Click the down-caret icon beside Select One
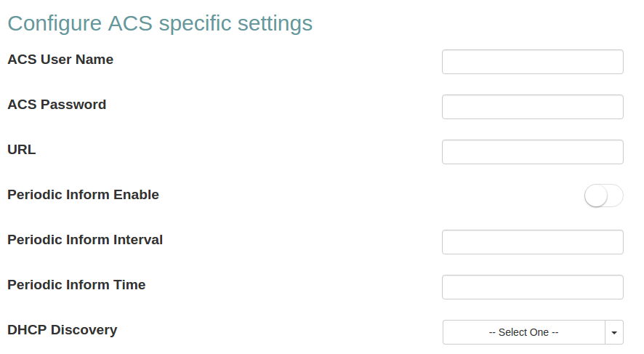Image resolution: width=644 pixels, height=354 pixels. pyautogui.click(x=614, y=332)
